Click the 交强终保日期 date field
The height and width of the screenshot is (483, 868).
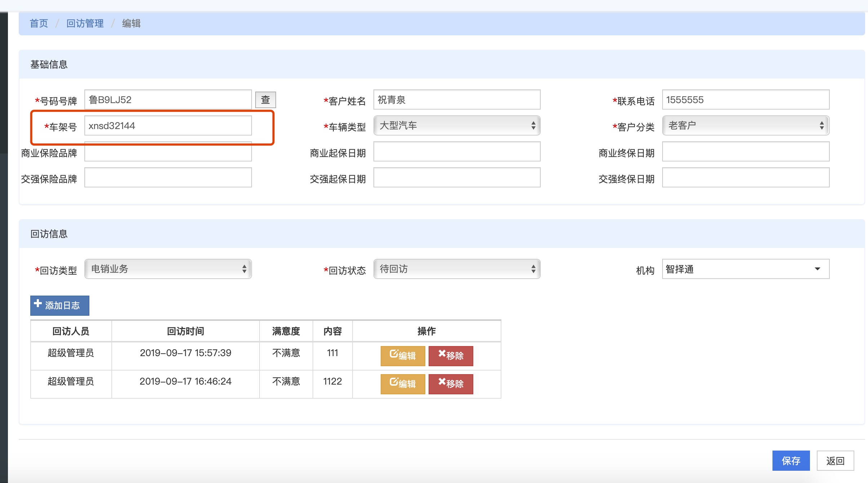pyautogui.click(x=745, y=178)
